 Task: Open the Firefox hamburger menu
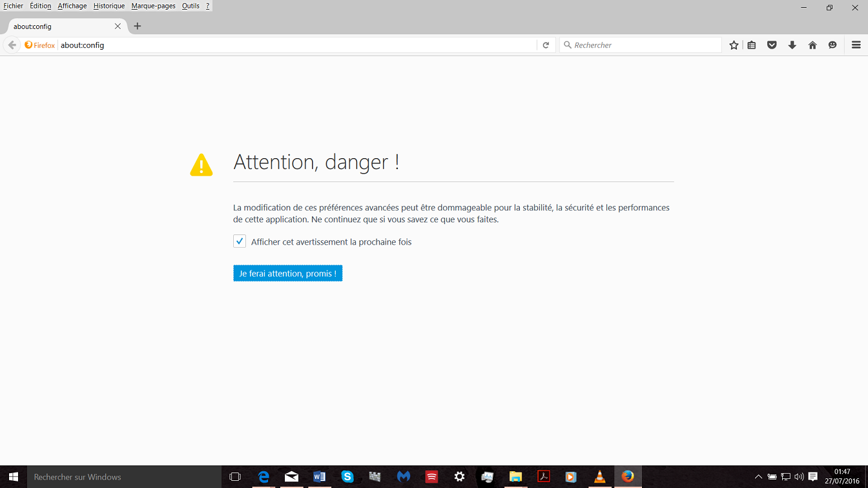click(x=856, y=45)
